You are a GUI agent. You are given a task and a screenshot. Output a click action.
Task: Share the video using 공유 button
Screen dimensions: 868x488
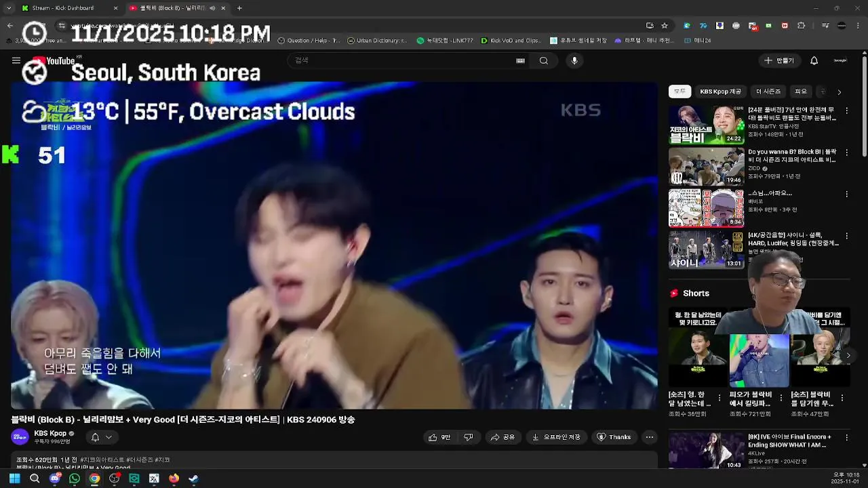coord(503,437)
